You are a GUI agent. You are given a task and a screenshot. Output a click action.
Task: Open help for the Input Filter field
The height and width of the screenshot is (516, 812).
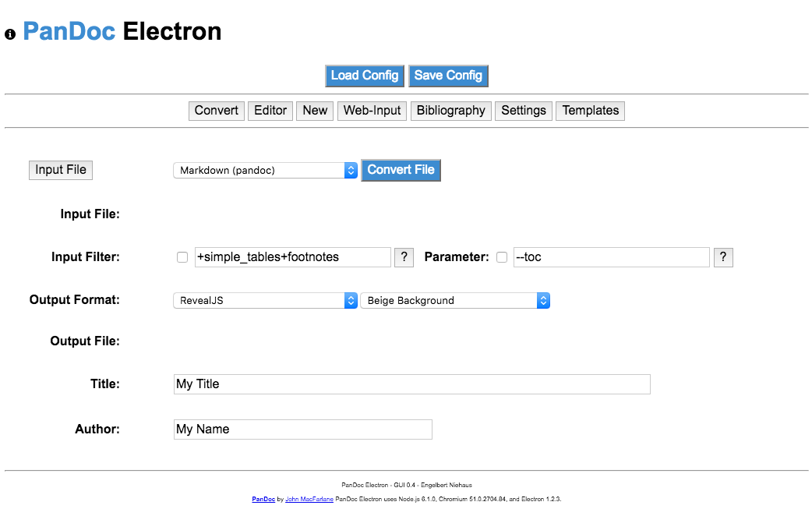[404, 256]
